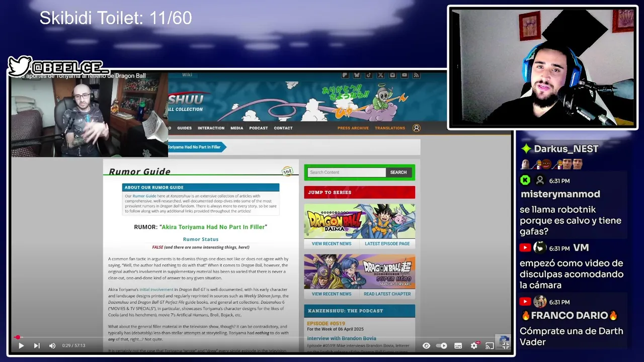Open READ LATEST CHAPTER link

pos(387,294)
